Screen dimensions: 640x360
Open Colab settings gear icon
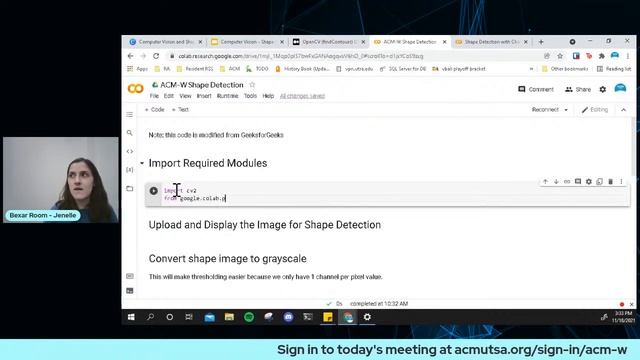pyautogui.click(x=603, y=89)
